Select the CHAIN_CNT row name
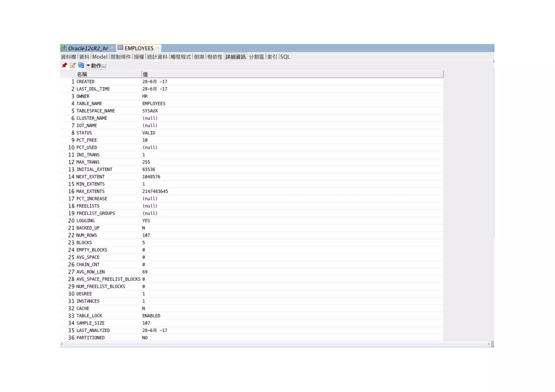555x392 pixels. [88, 264]
